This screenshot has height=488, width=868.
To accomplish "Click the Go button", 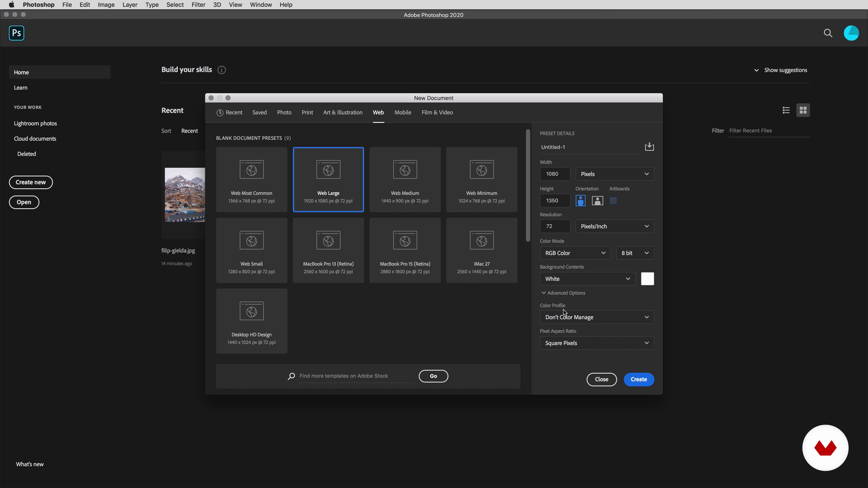I will tap(433, 376).
